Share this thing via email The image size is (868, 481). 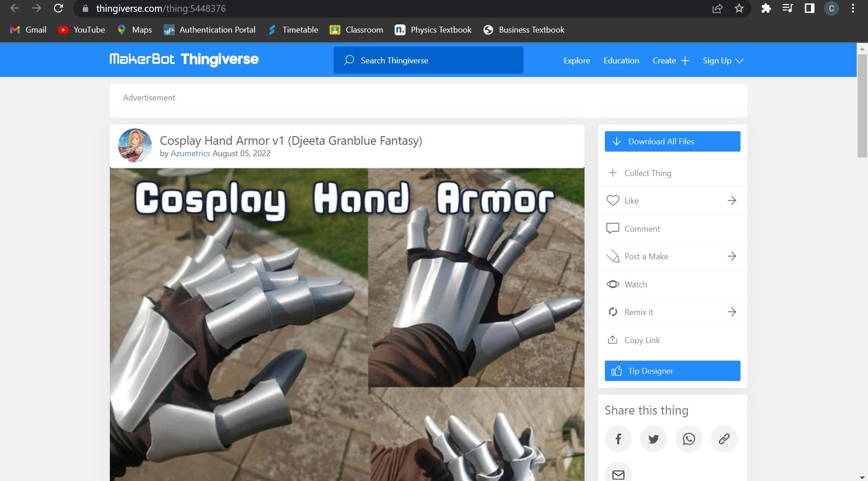click(618, 475)
